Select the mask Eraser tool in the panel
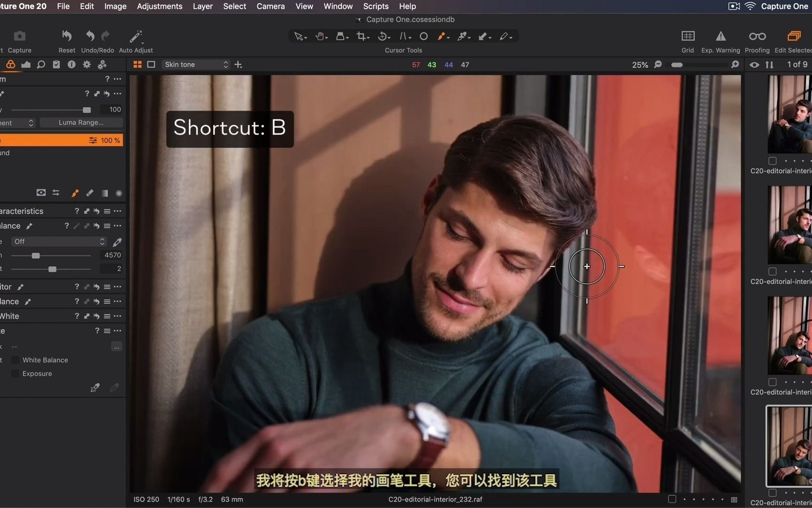 pos(90,193)
